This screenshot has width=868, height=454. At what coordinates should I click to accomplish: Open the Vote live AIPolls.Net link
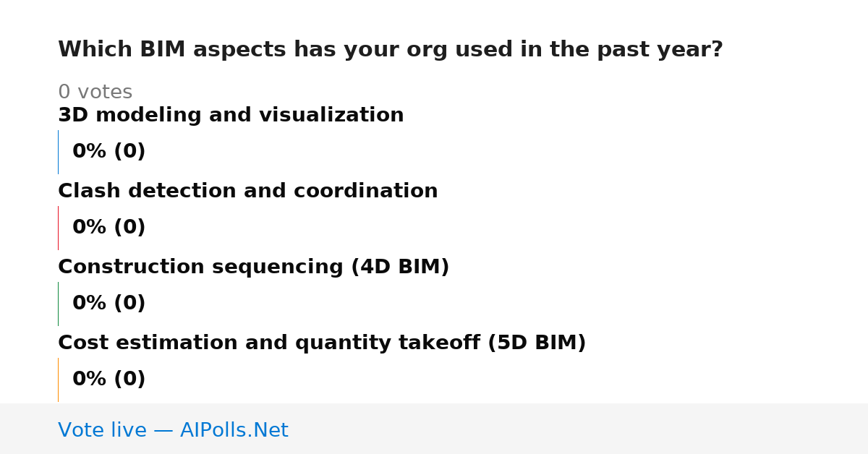(x=173, y=431)
